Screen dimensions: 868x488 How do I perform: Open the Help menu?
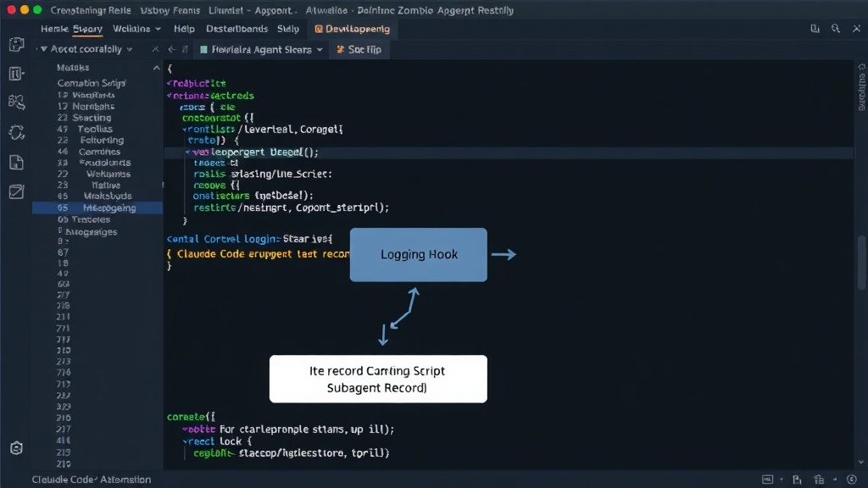[x=184, y=29]
